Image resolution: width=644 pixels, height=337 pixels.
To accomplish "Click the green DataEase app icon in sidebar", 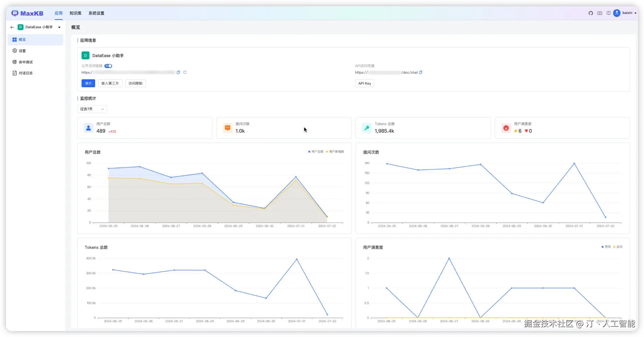I will click(x=21, y=27).
